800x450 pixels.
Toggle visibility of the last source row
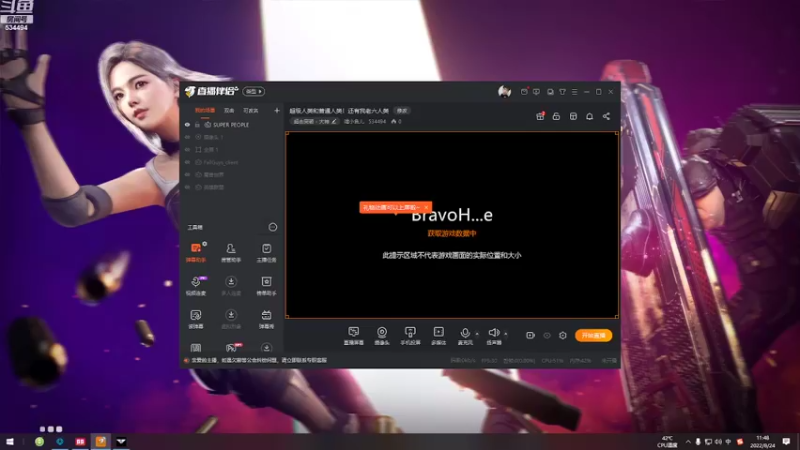(x=187, y=187)
